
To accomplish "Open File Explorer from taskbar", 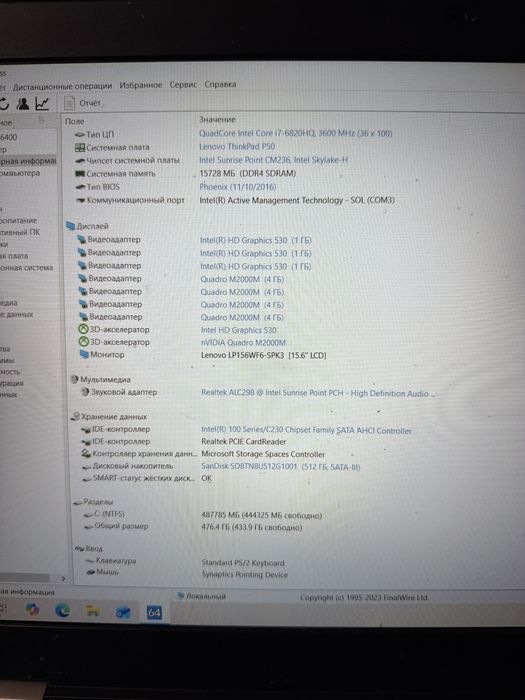I will pyautogui.click(x=92, y=611).
